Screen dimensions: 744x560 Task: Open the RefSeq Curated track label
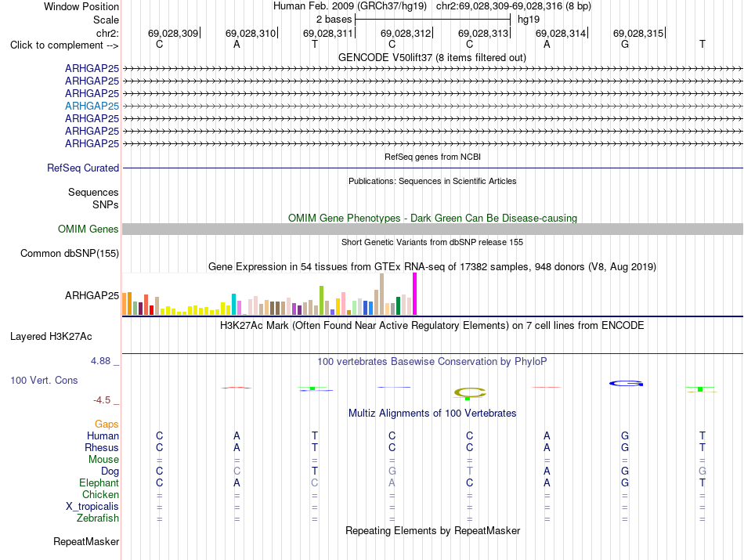point(82,168)
